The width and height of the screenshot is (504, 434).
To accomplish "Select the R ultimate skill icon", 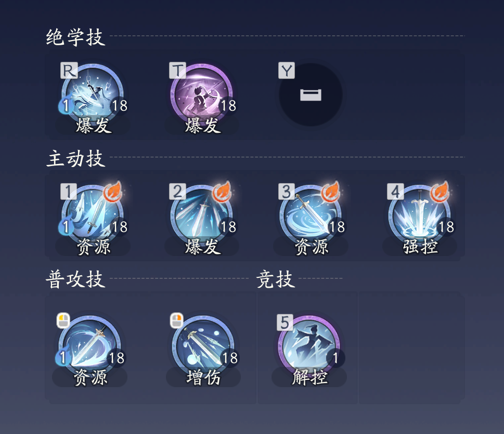I will click(93, 95).
